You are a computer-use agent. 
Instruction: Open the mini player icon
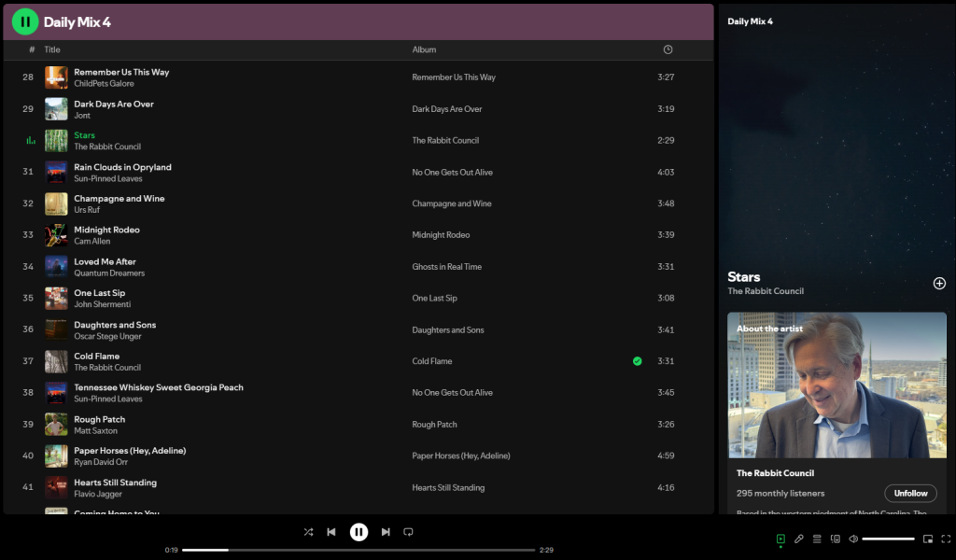[x=928, y=539]
